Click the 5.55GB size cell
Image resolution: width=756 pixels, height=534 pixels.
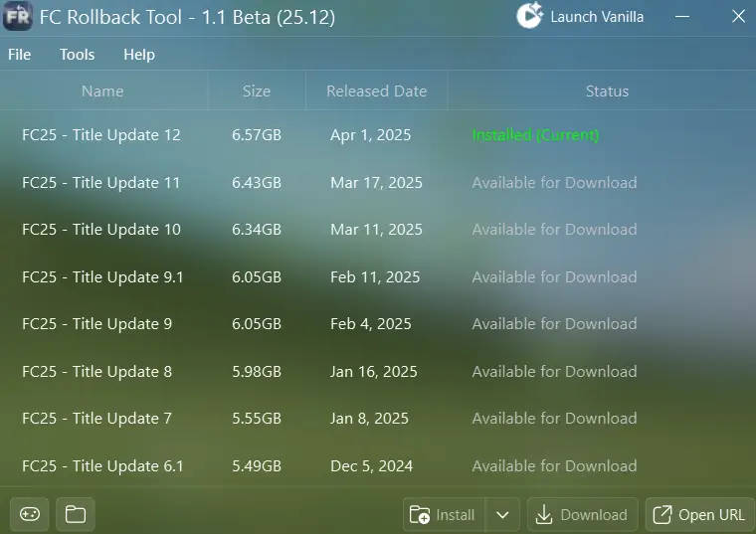tap(257, 419)
